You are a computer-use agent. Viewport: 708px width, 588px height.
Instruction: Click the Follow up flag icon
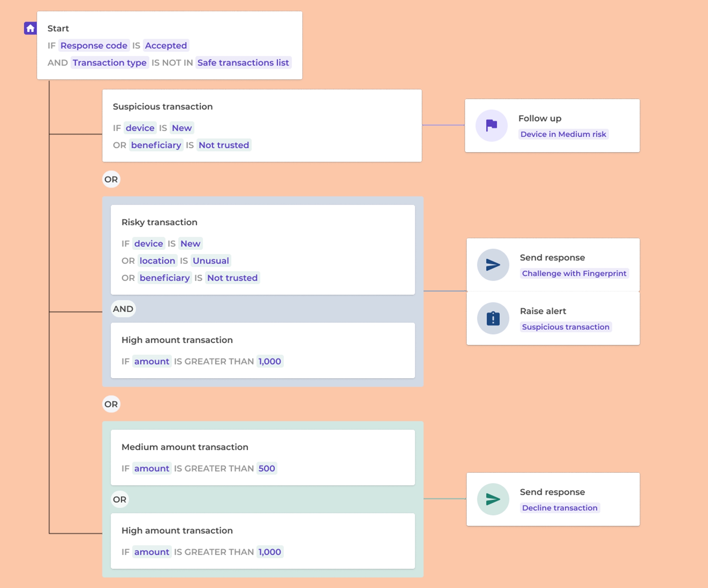point(491,125)
